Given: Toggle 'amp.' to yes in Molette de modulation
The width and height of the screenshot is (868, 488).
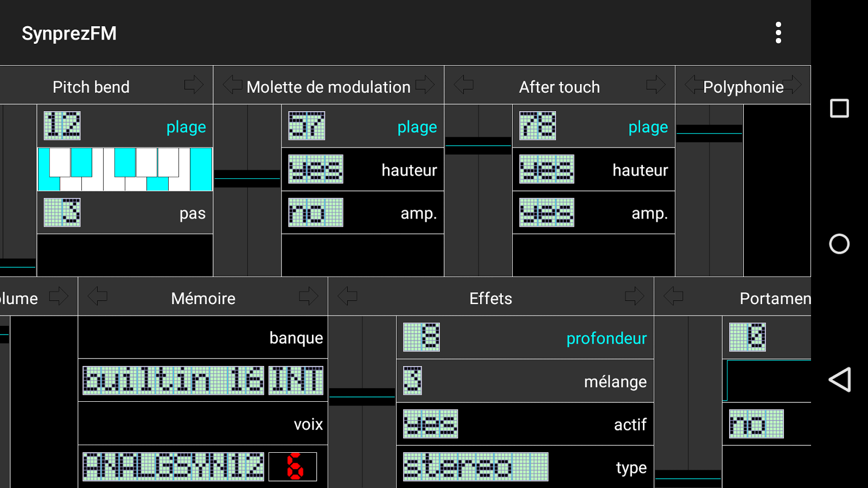Looking at the screenshot, I should coord(315,213).
